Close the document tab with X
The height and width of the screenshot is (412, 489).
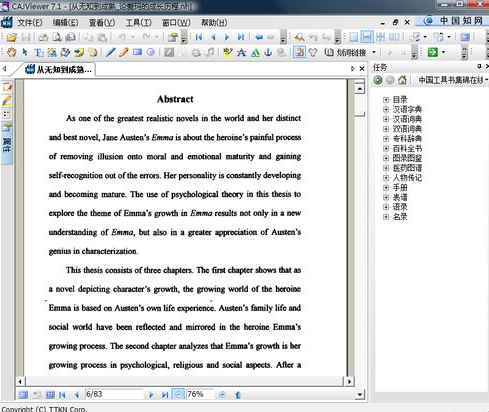click(x=362, y=69)
